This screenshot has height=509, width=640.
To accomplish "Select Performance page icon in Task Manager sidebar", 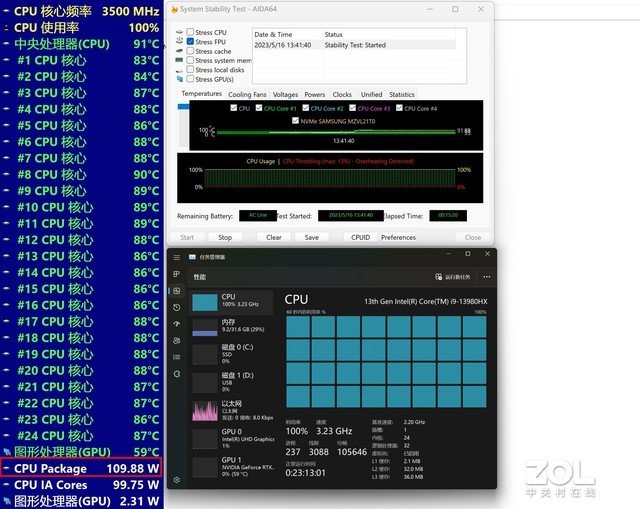I will [x=177, y=291].
